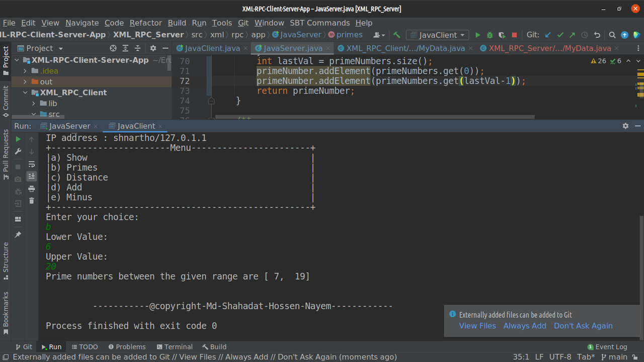Open Search Everywhere via the magnifier icon
This screenshot has height=362, width=644.
(612, 35)
